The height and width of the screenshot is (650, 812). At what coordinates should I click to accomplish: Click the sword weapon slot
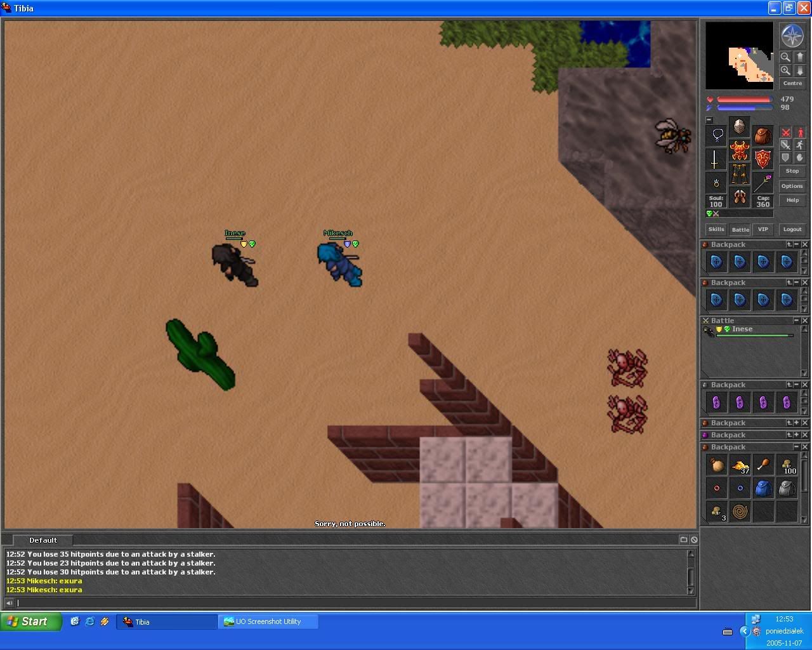coord(716,159)
